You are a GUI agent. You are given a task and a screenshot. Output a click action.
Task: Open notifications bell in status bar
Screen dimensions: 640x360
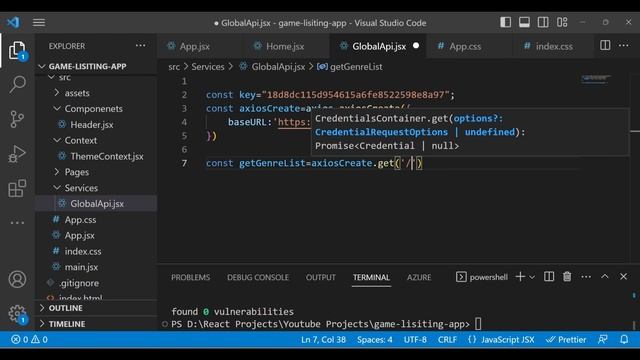(624, 340)
